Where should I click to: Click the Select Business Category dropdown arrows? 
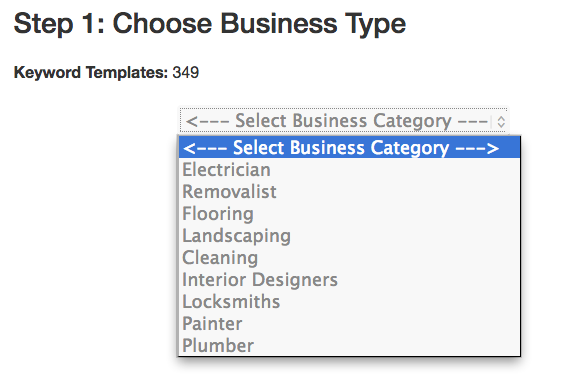tap(501, 121)
